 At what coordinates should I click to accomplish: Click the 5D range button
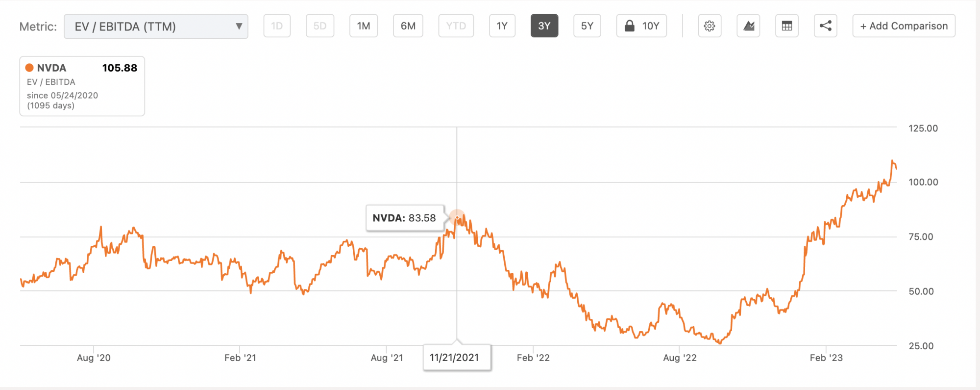coord(319,26)
